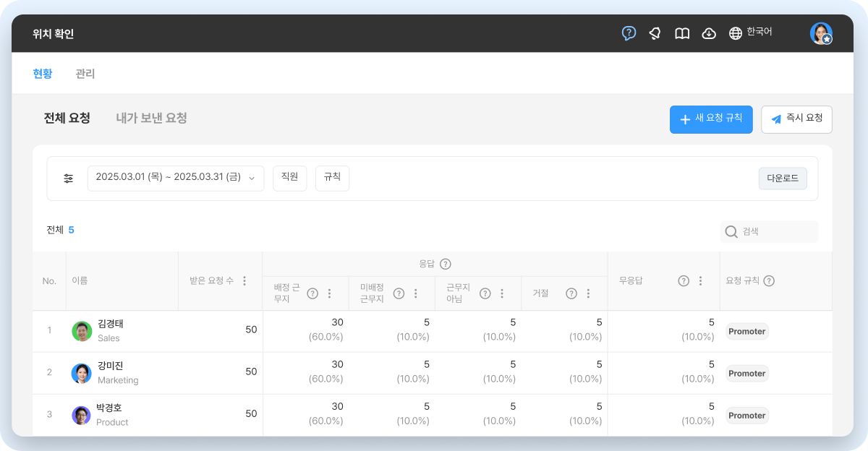Screen dimensions: 868x451
Task: Click the name 강미진
Action: coord(111,365)
